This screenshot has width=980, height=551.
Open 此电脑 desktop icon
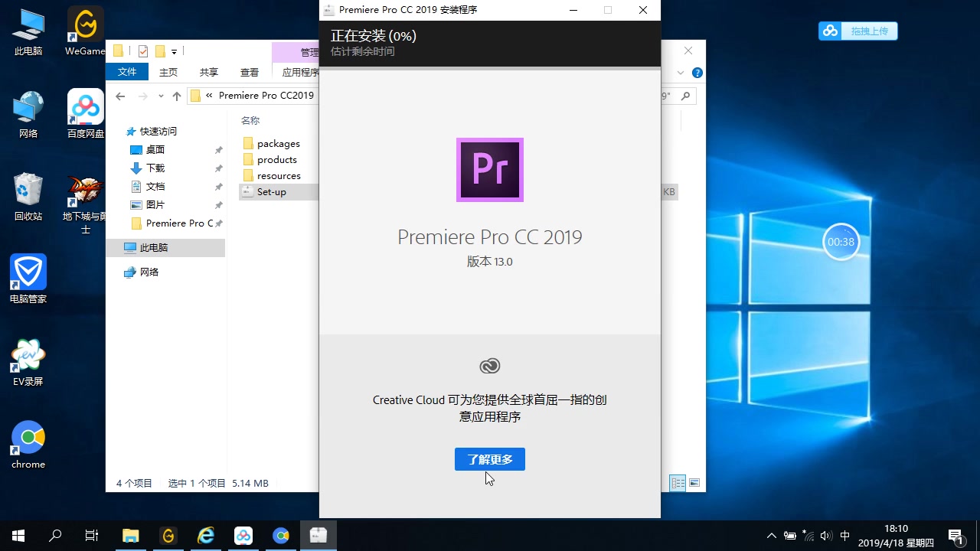(x=28, y=32)
